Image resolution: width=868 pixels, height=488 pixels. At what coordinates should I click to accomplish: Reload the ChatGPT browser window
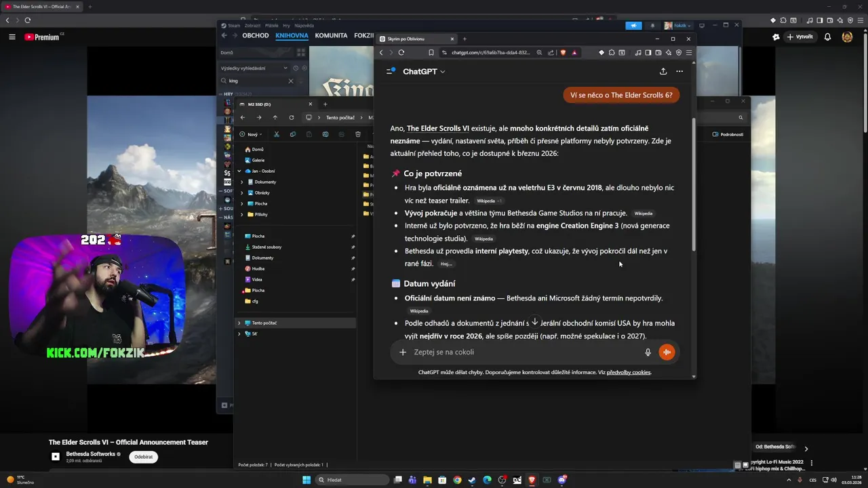pos(401,52)
